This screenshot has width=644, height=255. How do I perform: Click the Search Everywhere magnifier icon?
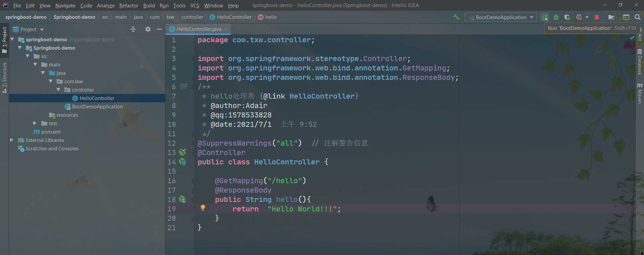click(x=638, y=17)
